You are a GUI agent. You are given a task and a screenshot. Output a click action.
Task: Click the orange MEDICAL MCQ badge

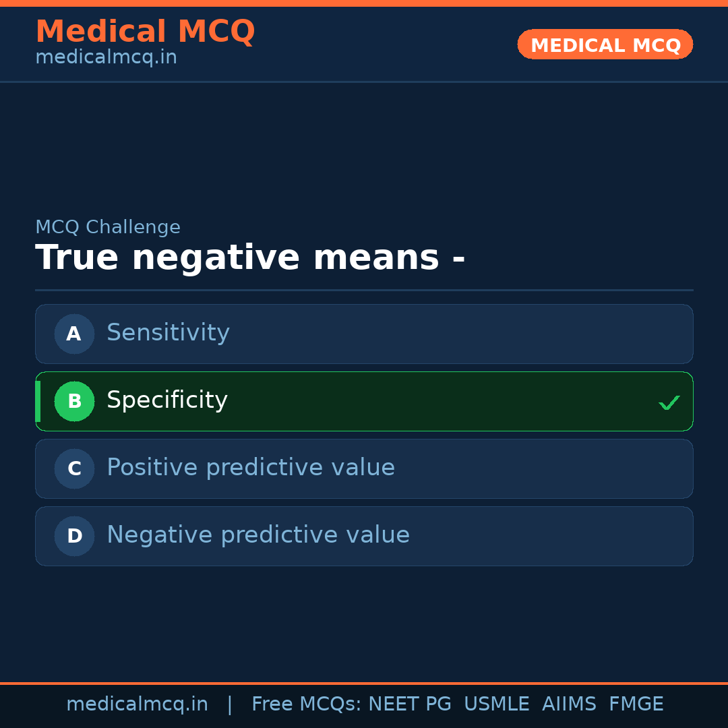click(605, 44)
